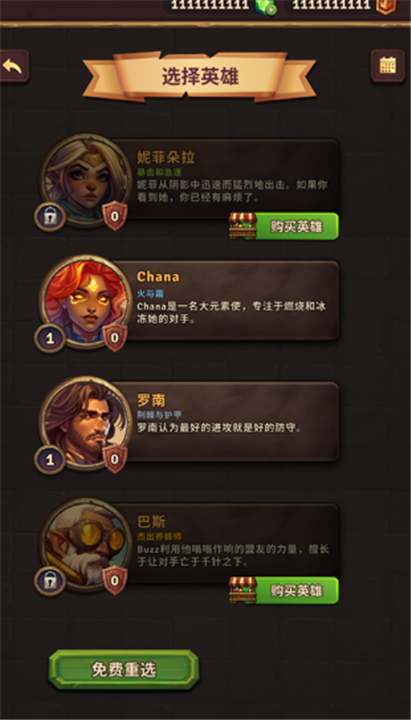Image resolution: width=411 pixels, height=720 pixels.
Task: Buy the hero 巴斯
Action: pos(296,591)
